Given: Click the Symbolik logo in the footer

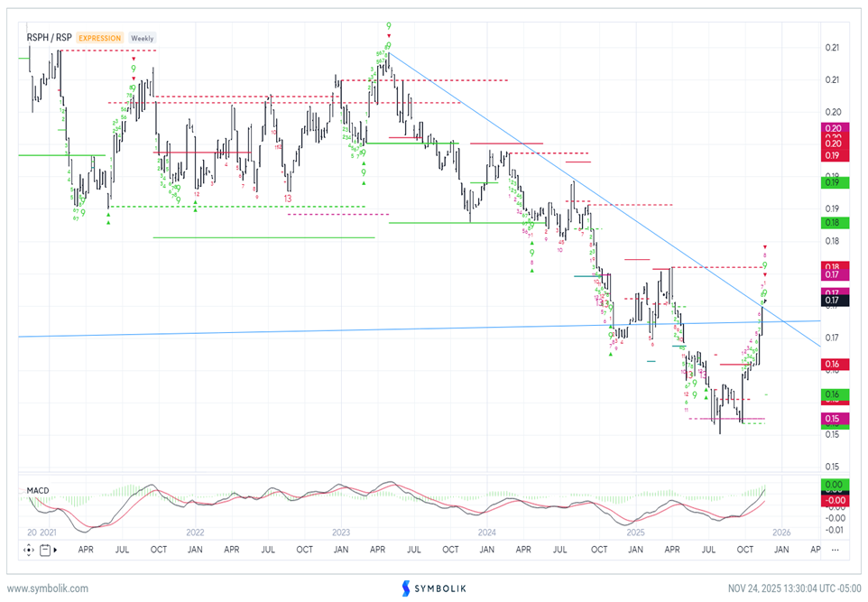Looking at the screenshot, I should point(433,588).
